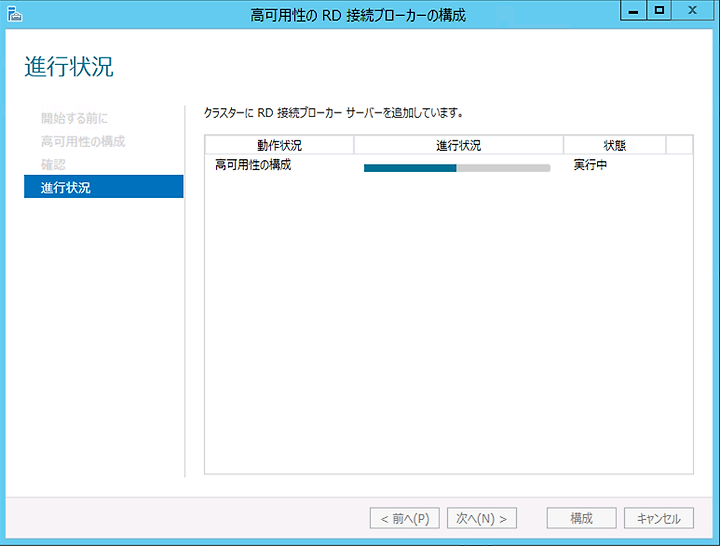The height and width of the screenshot is (546, 720).
Task: Minimize the wizard window
Action: [x=633, y=11]
